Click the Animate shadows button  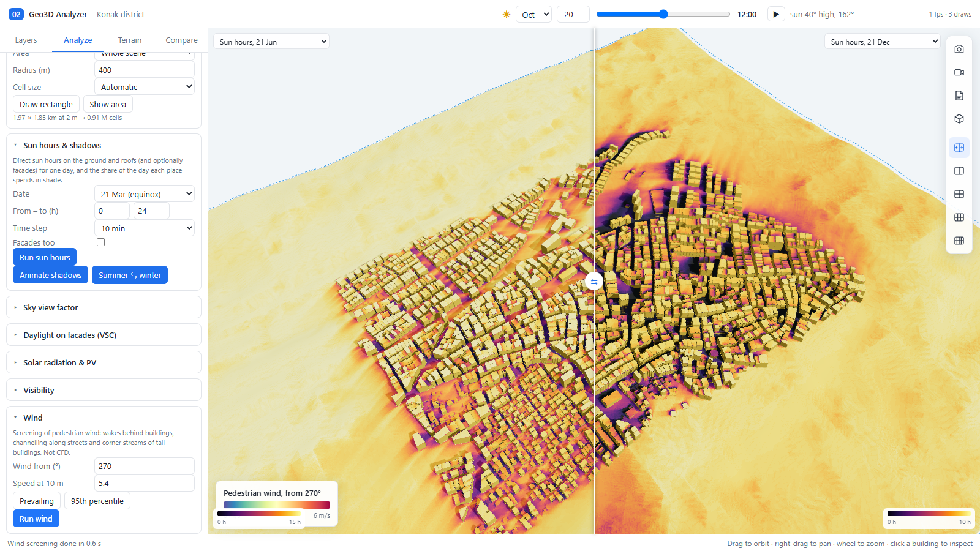click(50, 275)
